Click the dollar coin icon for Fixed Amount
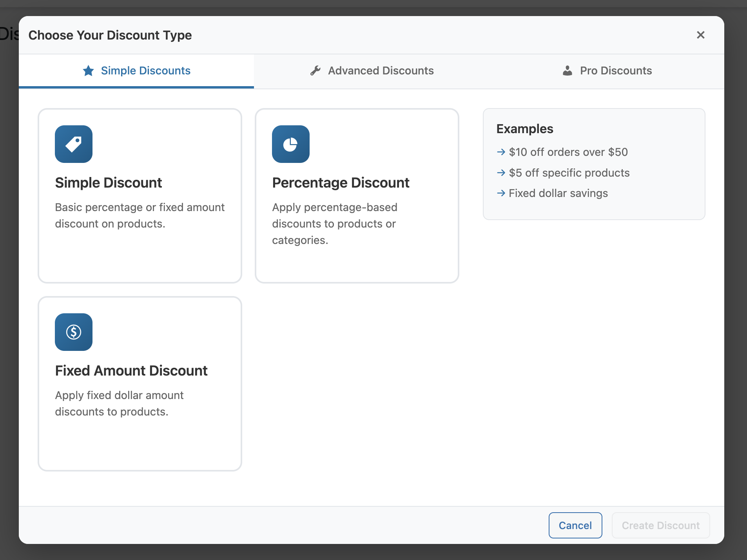The height and width of the screenshot is (560, 747). pyautogui.click(x=74, y=332)
